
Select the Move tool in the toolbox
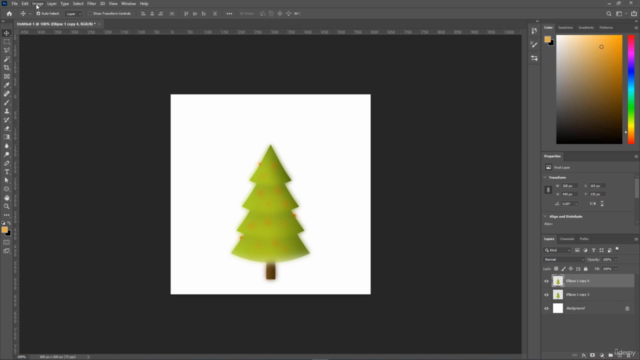coord(7,33)
